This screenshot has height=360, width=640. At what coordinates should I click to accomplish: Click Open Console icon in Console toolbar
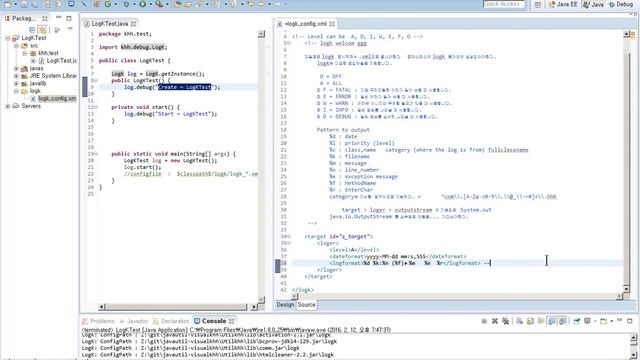[x=604, y=321]
